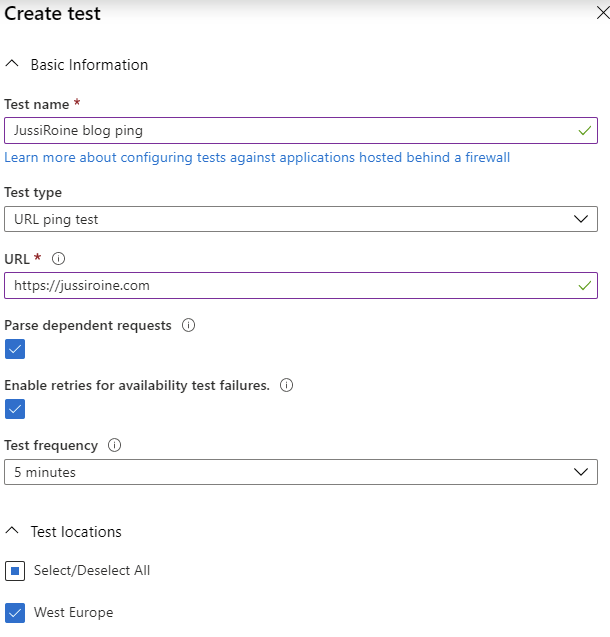Click into the URL input field
The image size is (610, 637).
(x=301, y=286)
